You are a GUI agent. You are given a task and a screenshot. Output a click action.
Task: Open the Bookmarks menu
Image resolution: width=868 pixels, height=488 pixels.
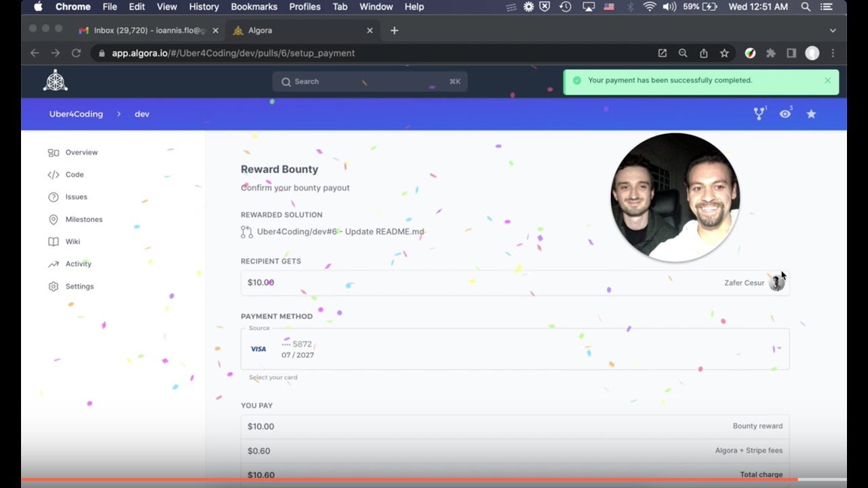[x=254, y=7]
